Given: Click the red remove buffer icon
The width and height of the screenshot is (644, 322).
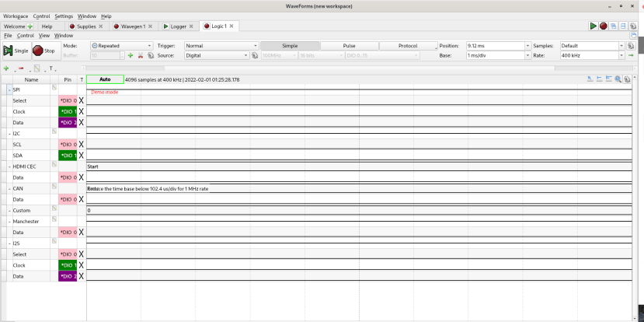Looking at the screenshot, I should pyautogui.click(x=141, y=55).
